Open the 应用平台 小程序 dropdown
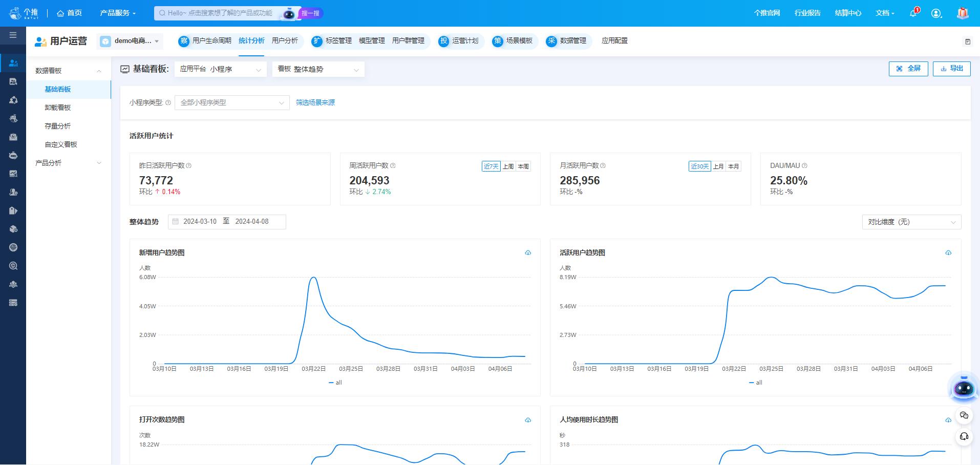 point(221,69)
